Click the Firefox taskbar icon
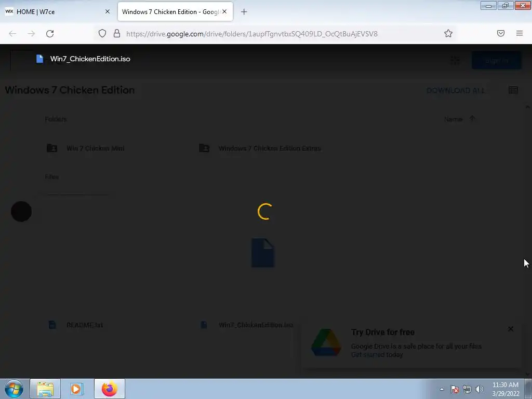 [x=109, y=389]
